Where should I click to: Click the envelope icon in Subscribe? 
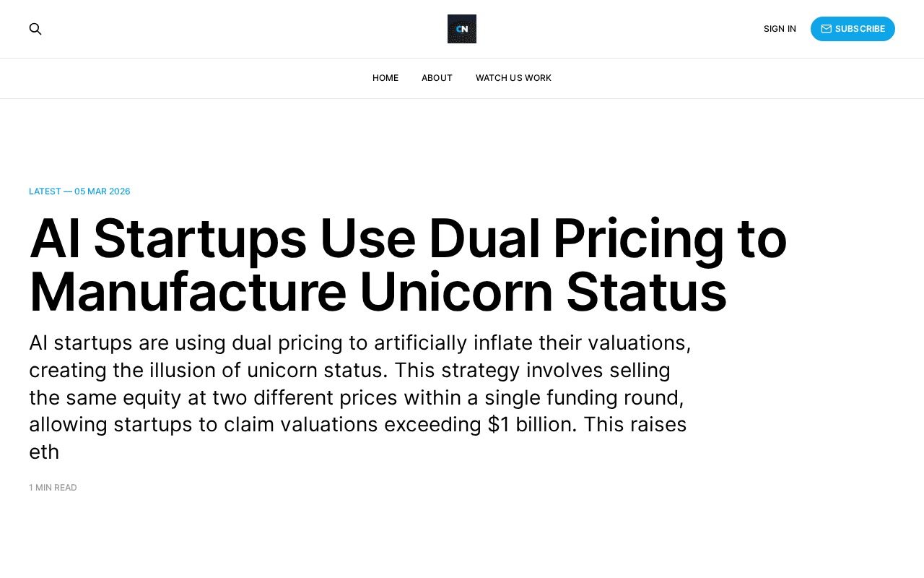tap(827, 29)
